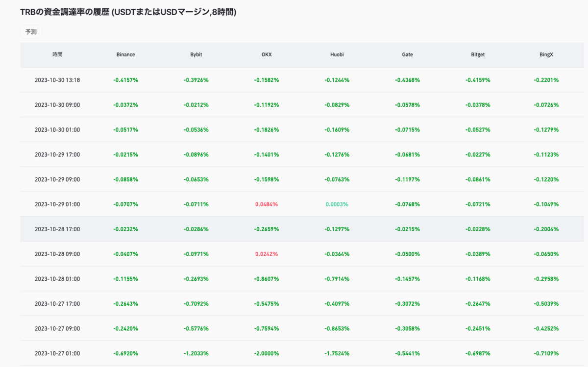Click the -0.7092% Bybit value

click(196, 304)
